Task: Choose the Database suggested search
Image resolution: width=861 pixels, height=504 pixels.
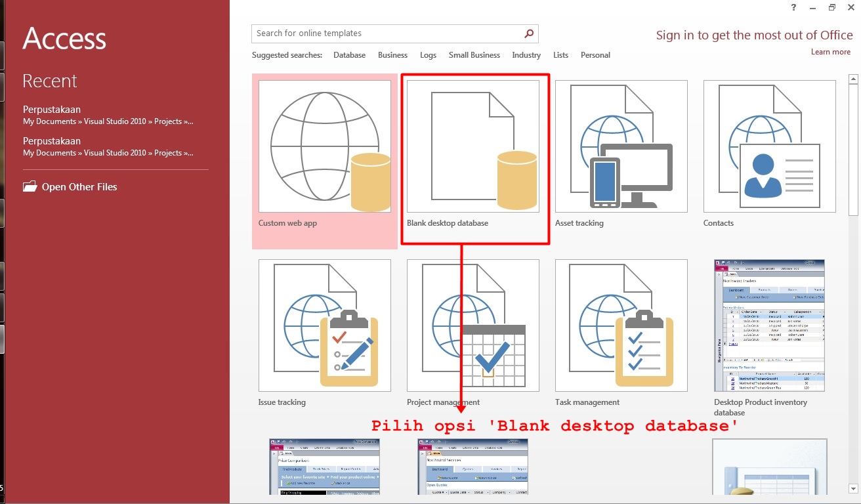Action: pos(349,55)
